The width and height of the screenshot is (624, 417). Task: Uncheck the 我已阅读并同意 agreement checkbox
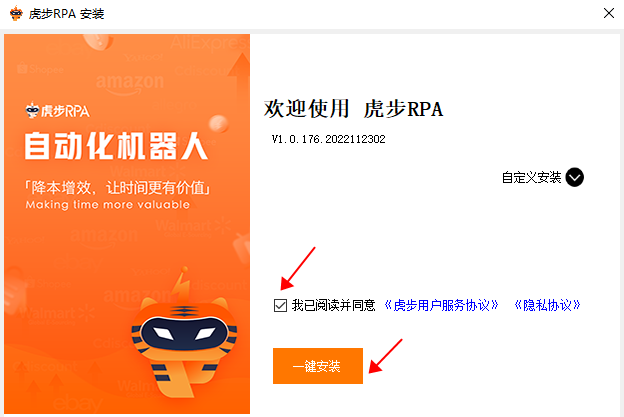pyautogui.click(x=281, y=306)
